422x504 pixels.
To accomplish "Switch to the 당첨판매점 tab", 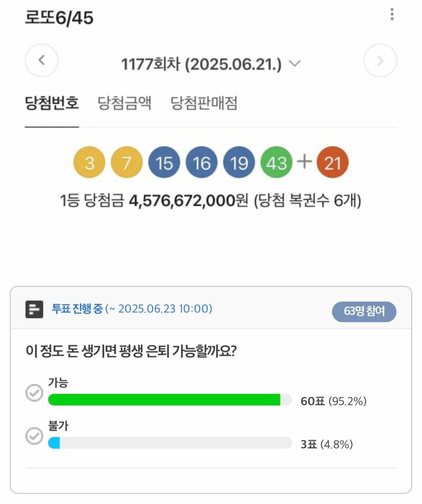I will point(204,103).
